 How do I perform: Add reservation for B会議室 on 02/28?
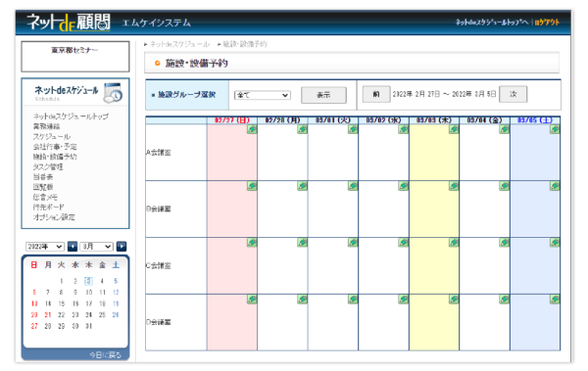pyautogui.click(x=302, y=186)
